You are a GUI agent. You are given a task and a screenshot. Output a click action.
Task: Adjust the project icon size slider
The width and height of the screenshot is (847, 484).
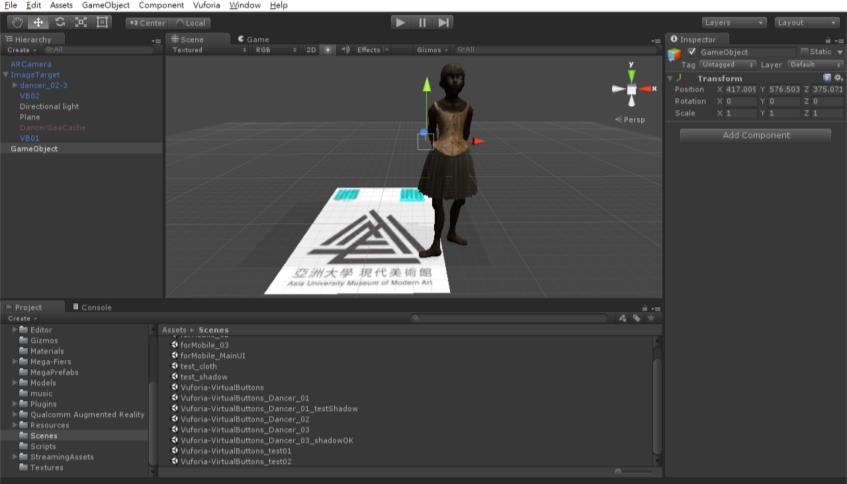pyautogui.click(x=619, y=471)
